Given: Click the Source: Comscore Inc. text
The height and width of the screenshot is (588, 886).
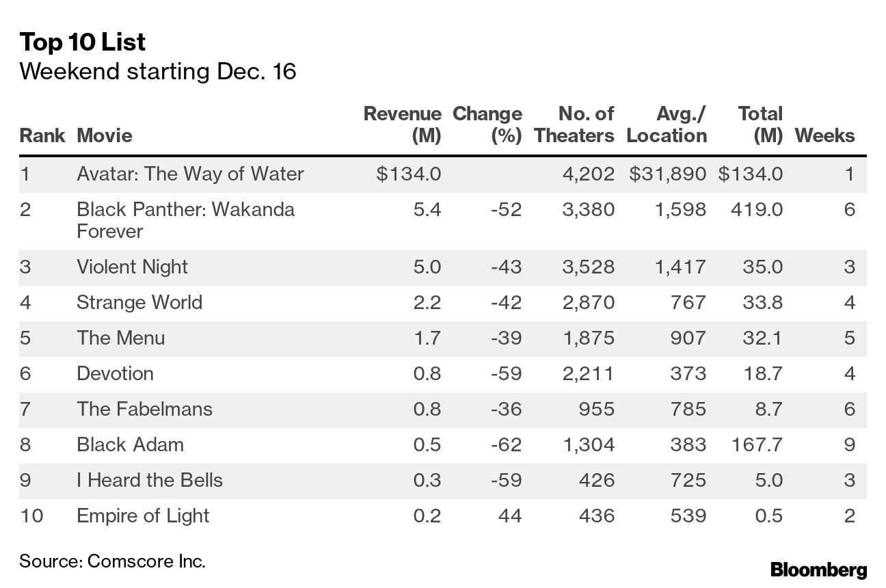Looking at the screenshot, I should click(x=112, y=561).
